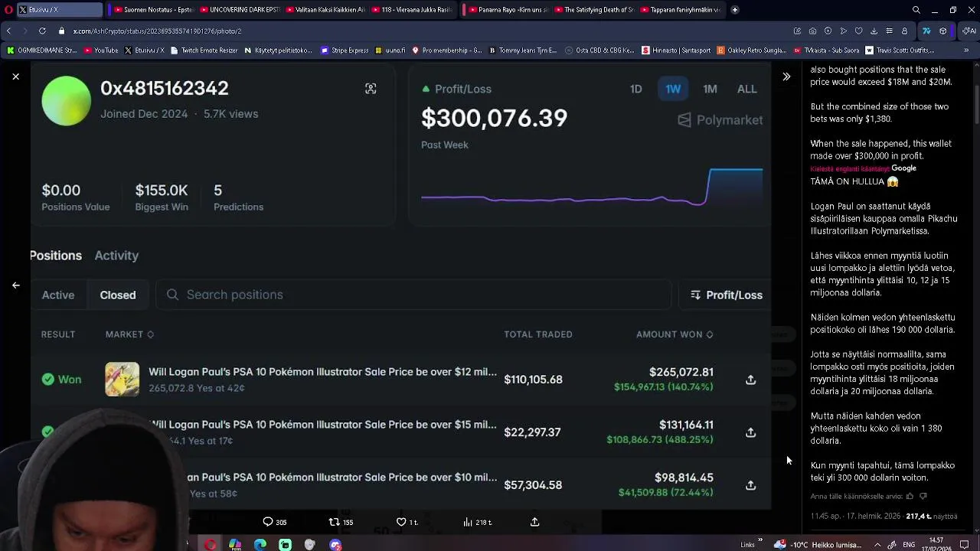The image size is (980, 551).
Task: Click the heart bookmark icon in address bar
Action: pyautogui.click(x=858, y=31)
